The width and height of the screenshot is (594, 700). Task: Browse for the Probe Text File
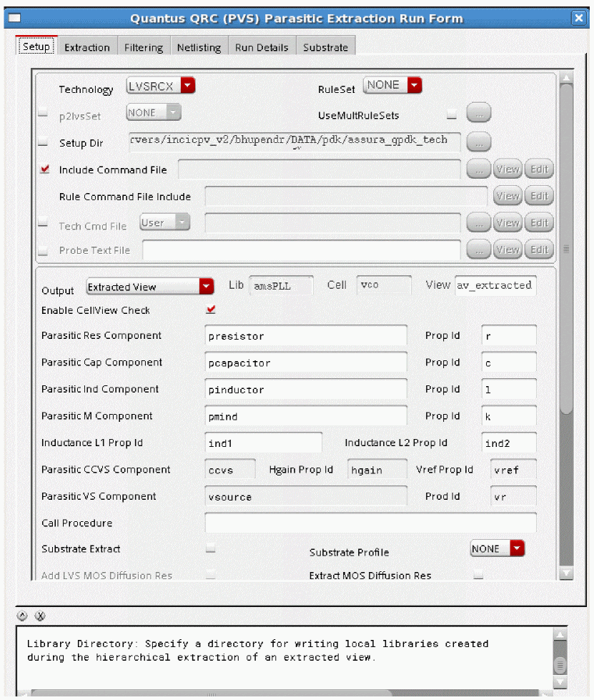click(479, 250)
